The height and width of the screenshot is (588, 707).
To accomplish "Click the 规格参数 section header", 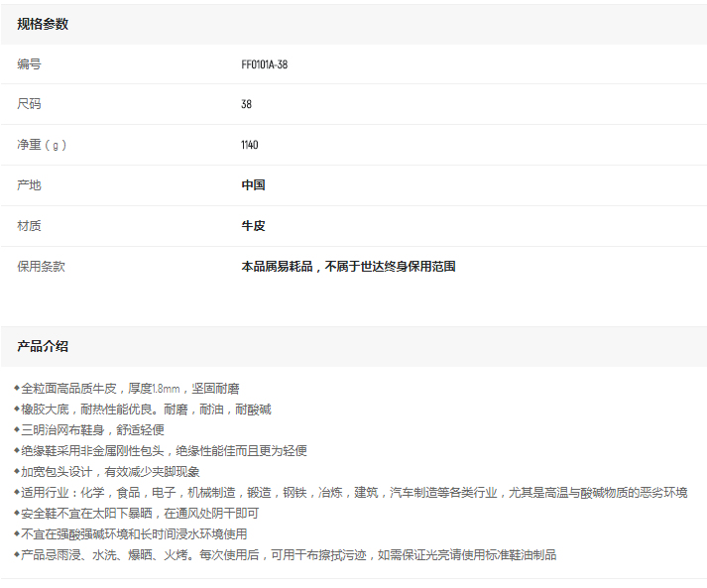I will tap(43, 24).
